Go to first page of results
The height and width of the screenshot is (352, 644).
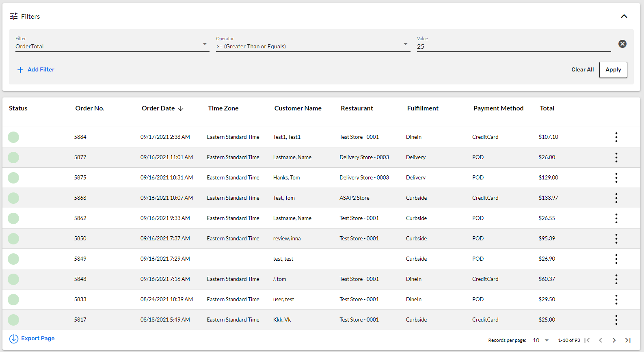587,340
